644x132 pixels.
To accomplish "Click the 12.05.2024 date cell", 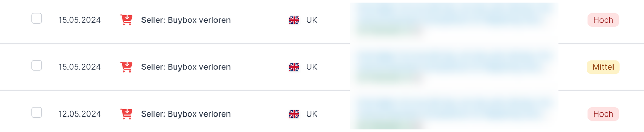I will click(x=79, y=114).
